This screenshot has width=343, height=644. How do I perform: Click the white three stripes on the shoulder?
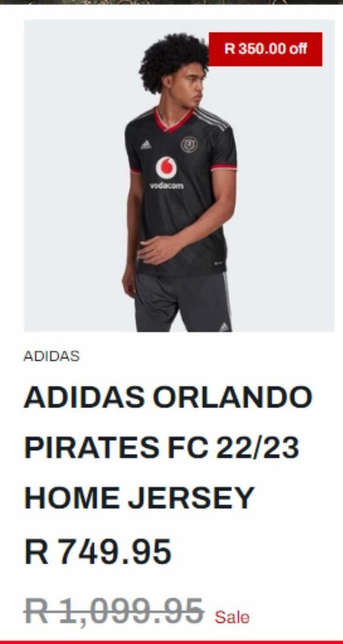tap(212, 118)
